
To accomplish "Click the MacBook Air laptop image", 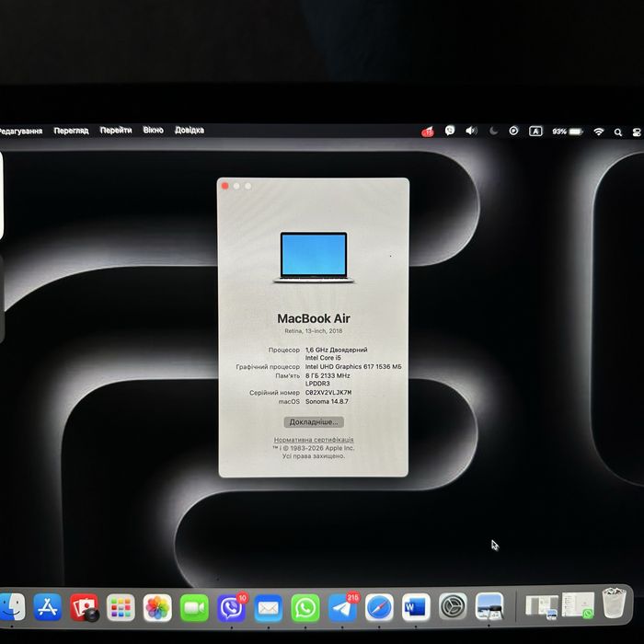I will [314, 258].
